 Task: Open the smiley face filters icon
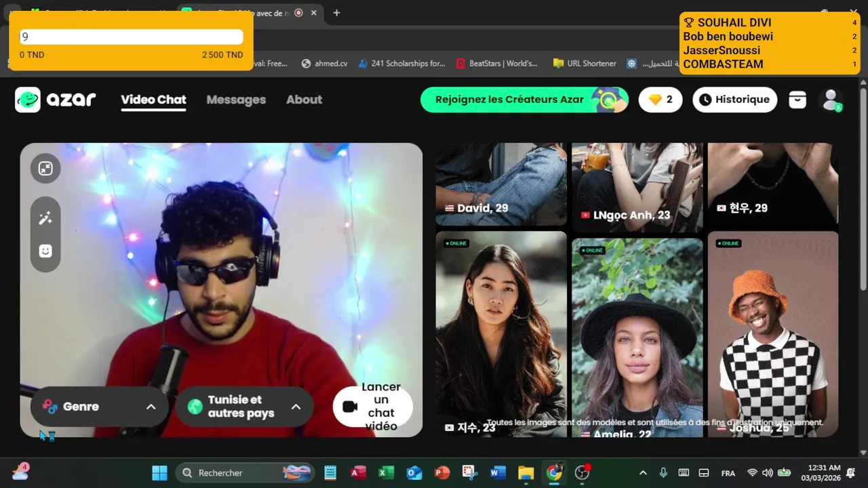(45, 251)
